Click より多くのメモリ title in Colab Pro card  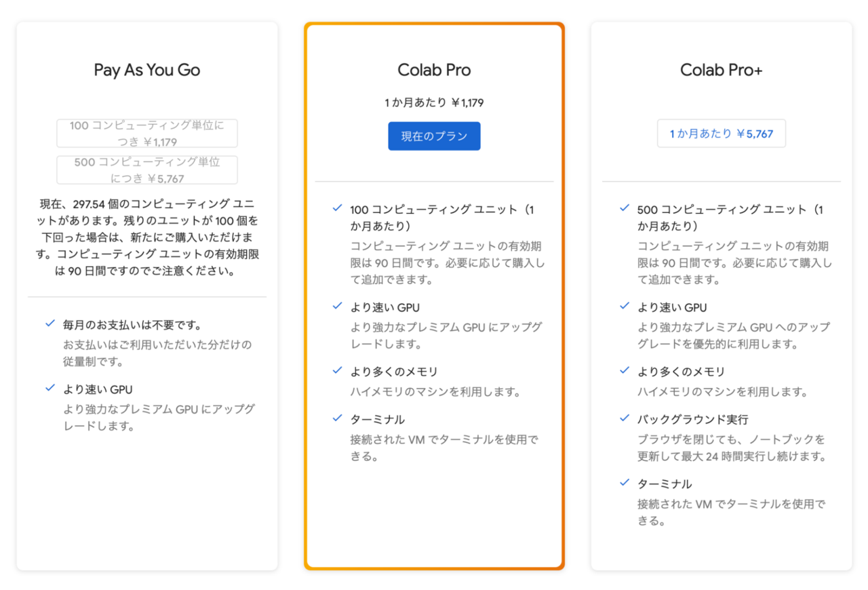394,372
